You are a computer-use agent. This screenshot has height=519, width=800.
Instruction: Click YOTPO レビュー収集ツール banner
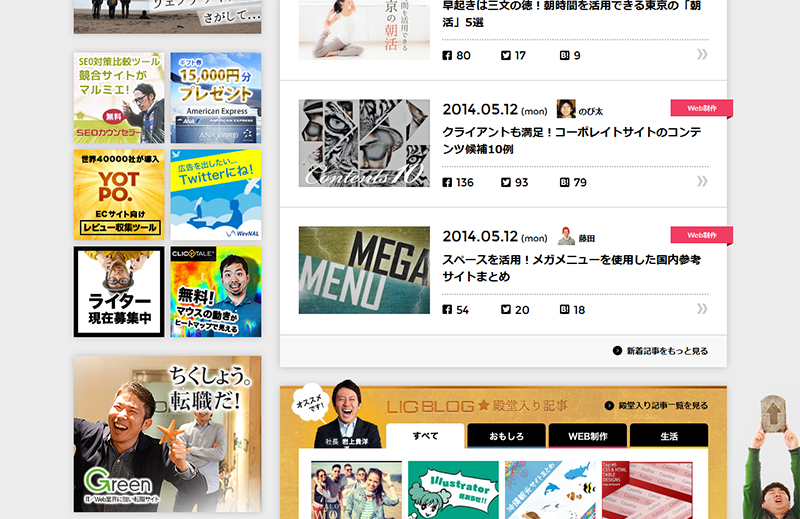[119, 194]
